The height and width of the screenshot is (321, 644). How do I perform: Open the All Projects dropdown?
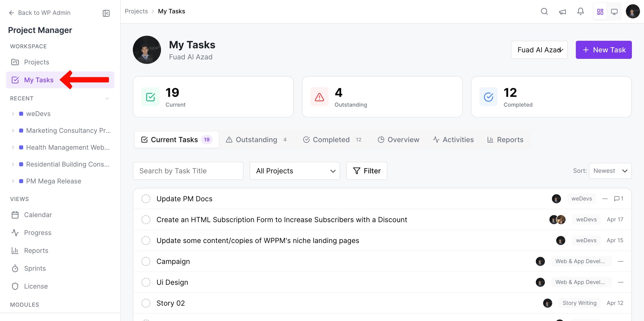click(294, 171)
